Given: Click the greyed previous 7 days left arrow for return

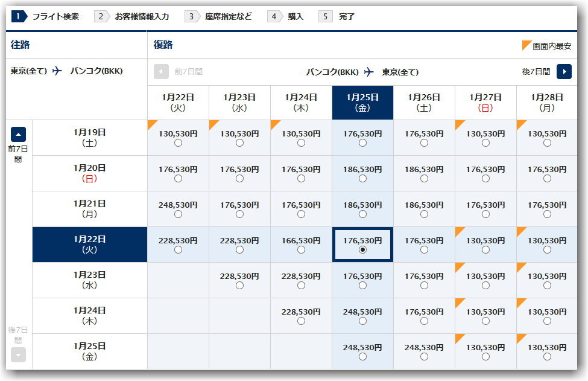Looking at the screenshot, I should pos(161,71).
